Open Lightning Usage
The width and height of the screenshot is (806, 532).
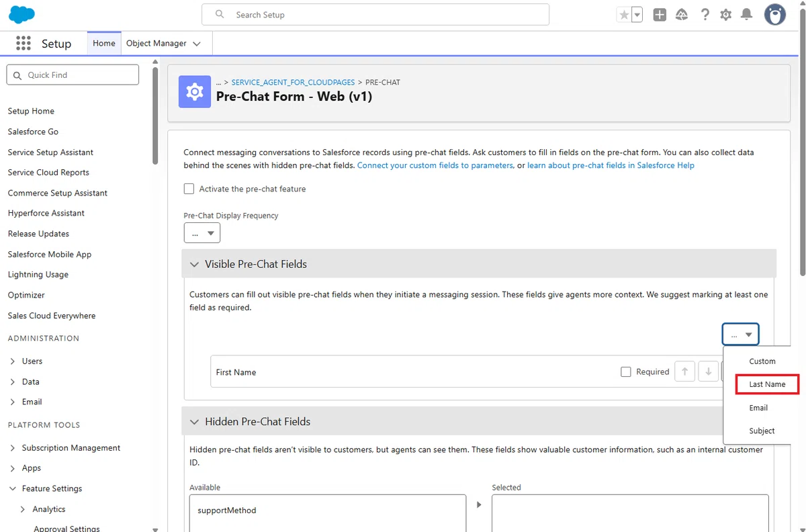(x=38, y=275)
